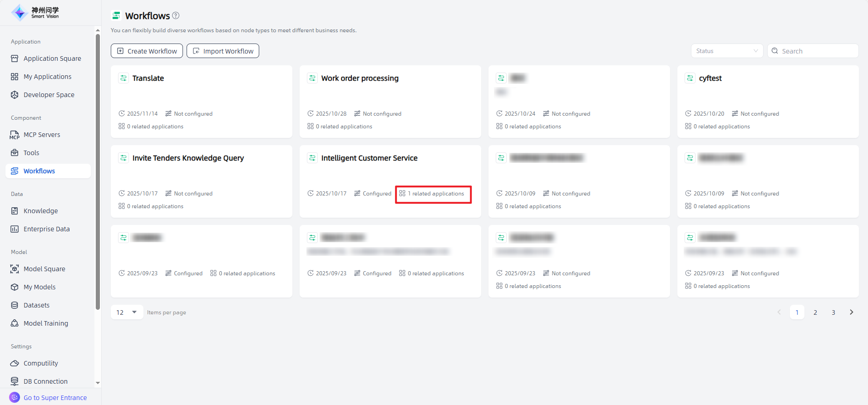Click the Datasets sidebar icon
This screenshot has width=868, height=405.
[x=15, y=305]
